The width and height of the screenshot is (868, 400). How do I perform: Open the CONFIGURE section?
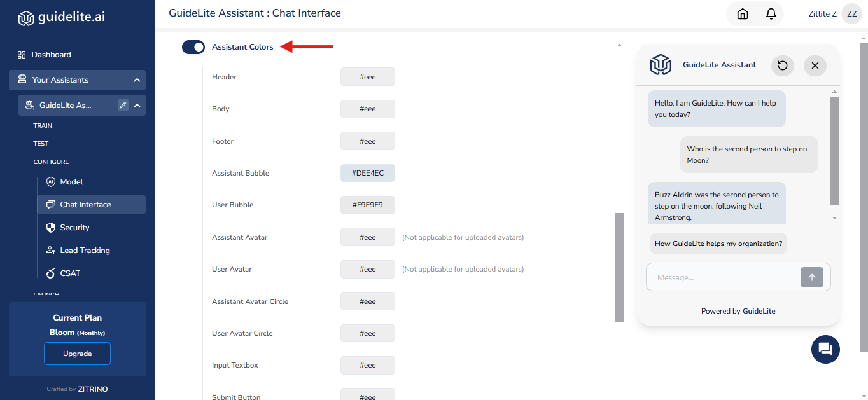pyautogui.click(x=51, y=162)
